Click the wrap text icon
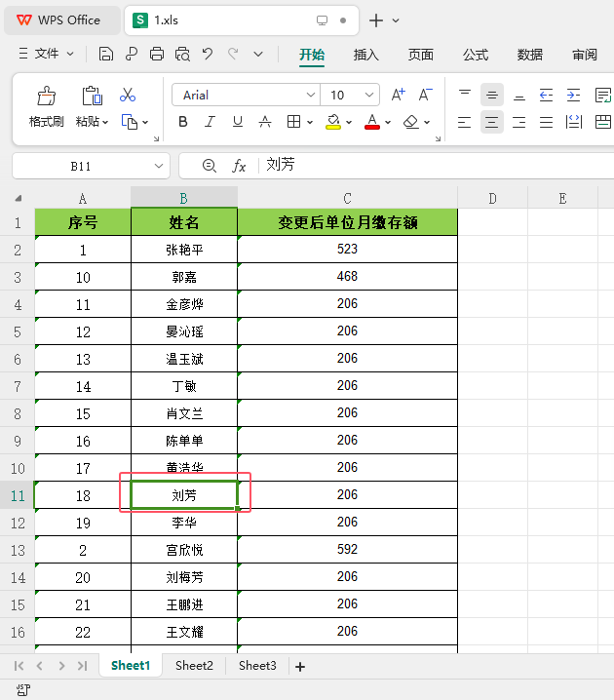This screenshot has width=614, height=700. (603, 95)
